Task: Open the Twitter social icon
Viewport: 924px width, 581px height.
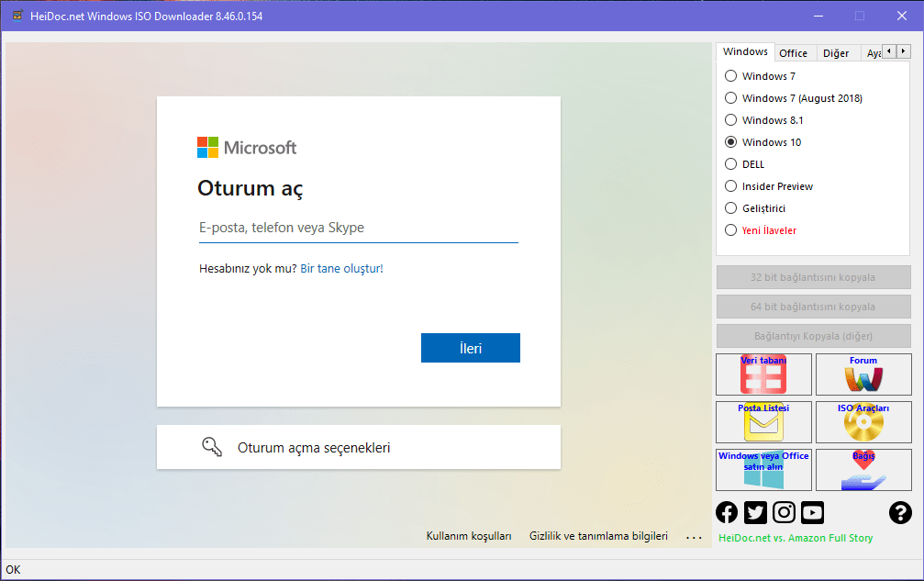Action: 755,513
